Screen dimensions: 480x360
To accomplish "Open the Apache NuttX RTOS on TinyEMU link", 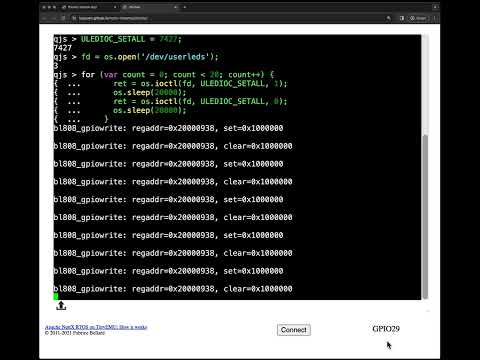I will click(x=96, y=327).
